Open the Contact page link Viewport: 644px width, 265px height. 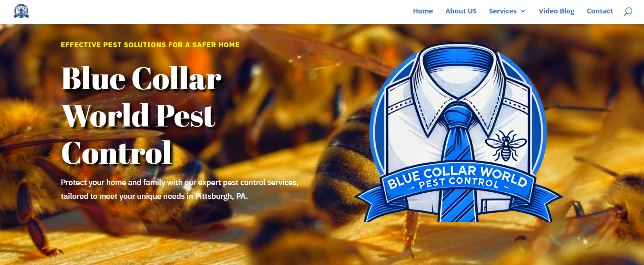tap(600, 11)
